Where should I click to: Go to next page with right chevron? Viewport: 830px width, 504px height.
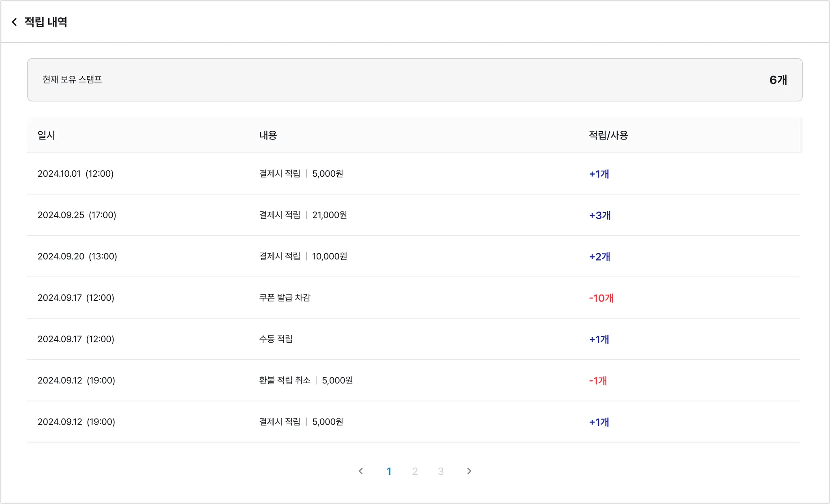click(469, 471)
